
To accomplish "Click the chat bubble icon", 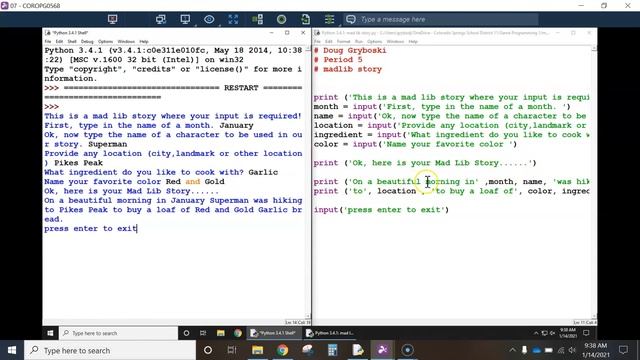I will (x=351, y=19).
